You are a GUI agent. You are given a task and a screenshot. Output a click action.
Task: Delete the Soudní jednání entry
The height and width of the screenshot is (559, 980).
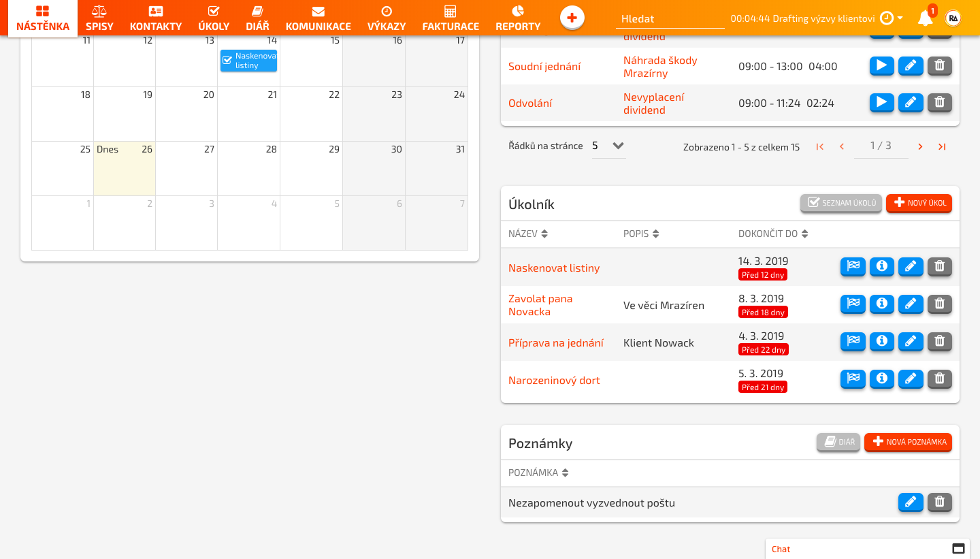(x=940, y=66)
